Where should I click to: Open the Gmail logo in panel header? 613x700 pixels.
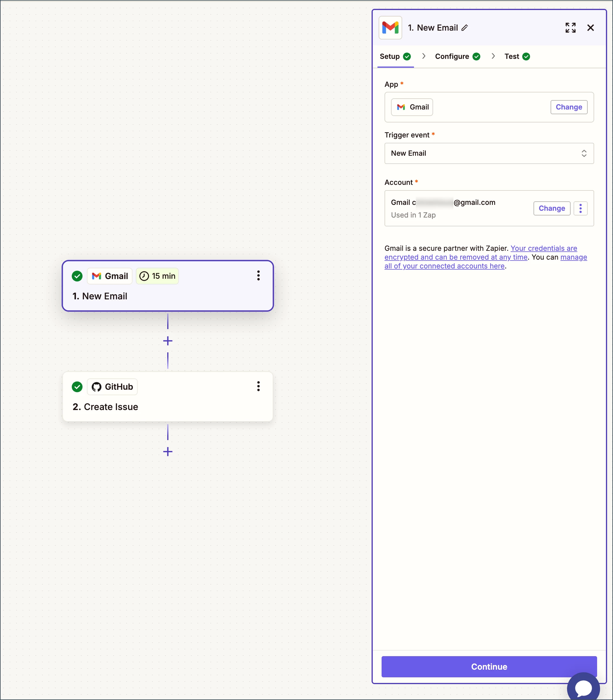tap(390, 28)
